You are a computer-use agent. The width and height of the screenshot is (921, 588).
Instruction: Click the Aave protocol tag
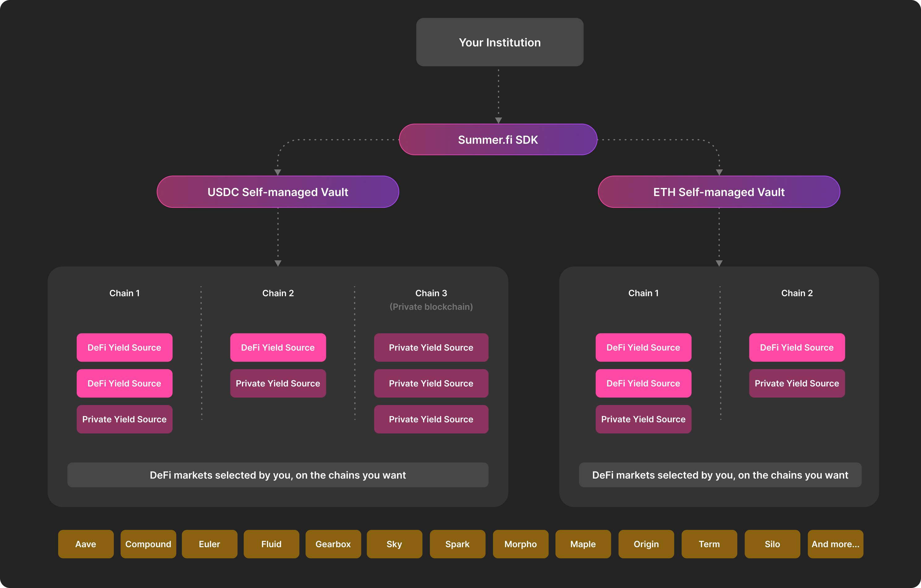[x=86, y=544]
